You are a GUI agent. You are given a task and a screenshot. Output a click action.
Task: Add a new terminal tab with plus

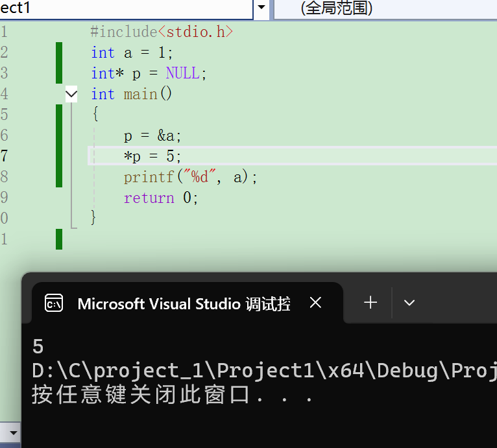(x=370, y=303)
